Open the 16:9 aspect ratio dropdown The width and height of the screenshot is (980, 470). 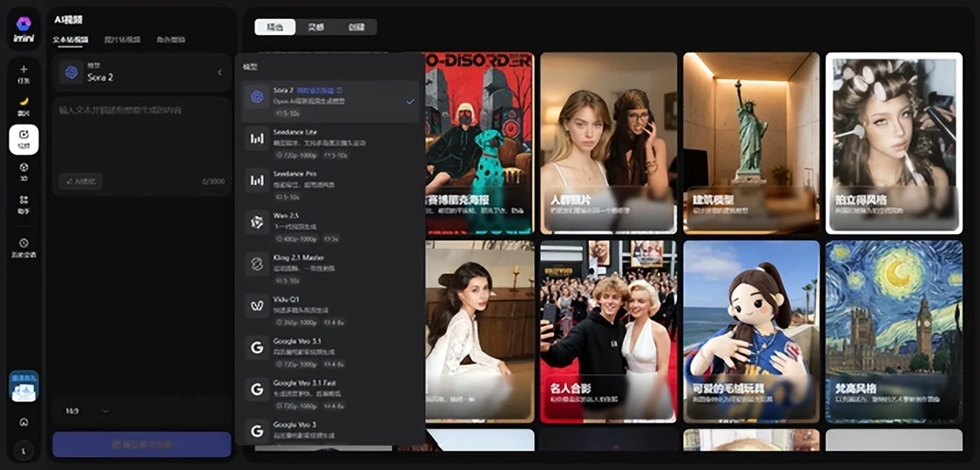pyautogui.click(x=85, y=411)
